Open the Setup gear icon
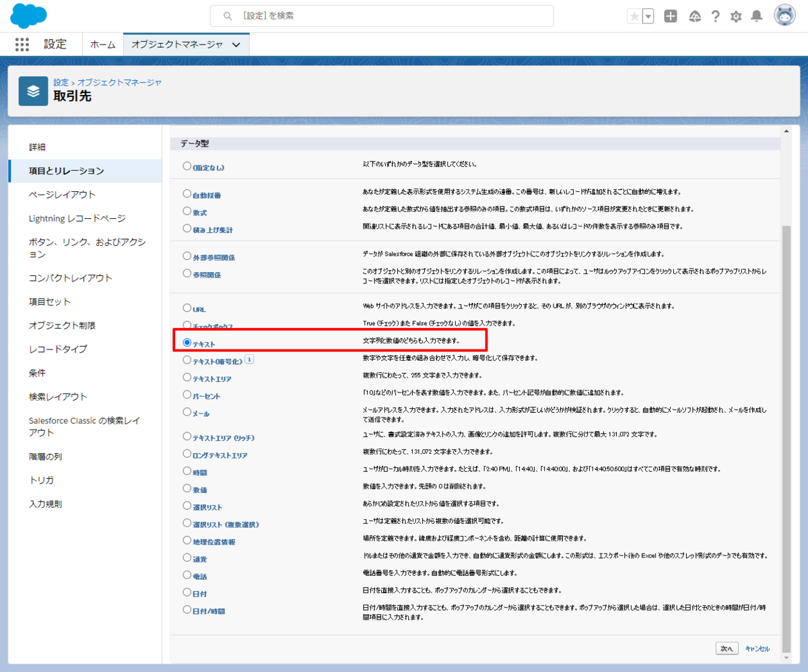This screenshot has width=808, height=672. pyautogui.click(x=736, y=16)
